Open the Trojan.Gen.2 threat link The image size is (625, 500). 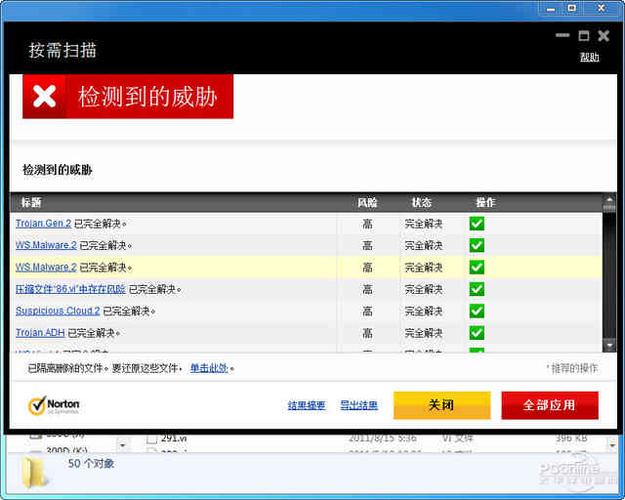click(43, 223)
